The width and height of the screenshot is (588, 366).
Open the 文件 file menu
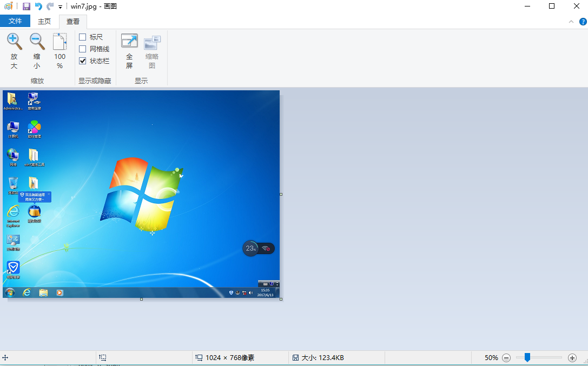(x=15, y=22)
